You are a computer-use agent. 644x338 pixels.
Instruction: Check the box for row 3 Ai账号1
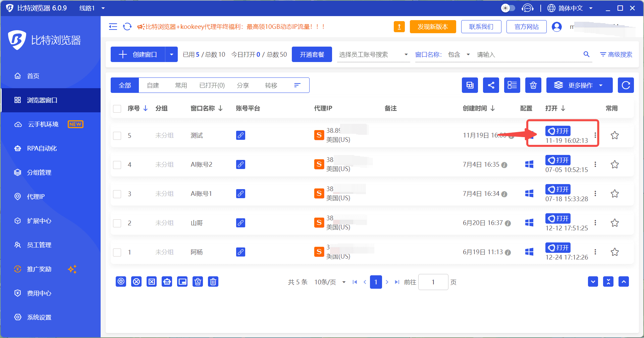coord(117,194)
